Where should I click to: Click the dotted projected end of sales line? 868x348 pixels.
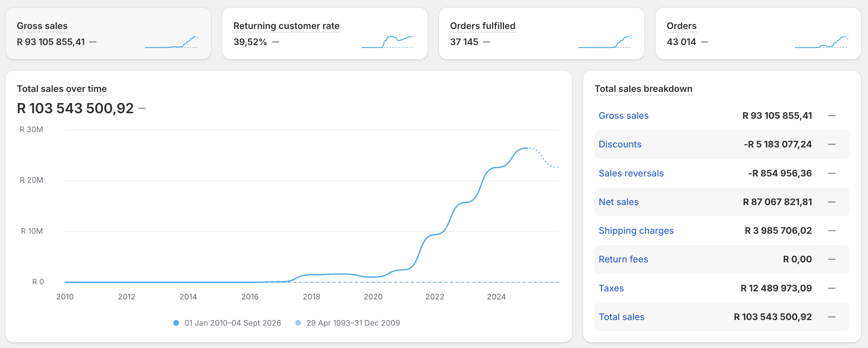544,157
